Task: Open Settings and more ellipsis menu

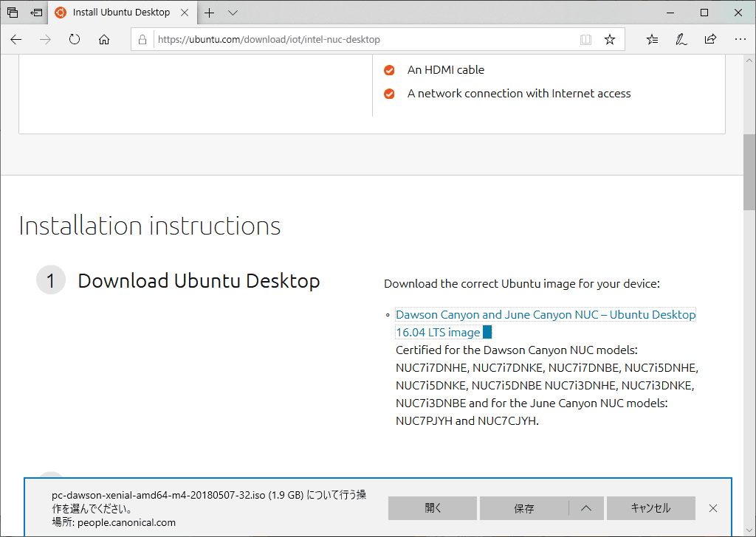Action: point(740,40)
